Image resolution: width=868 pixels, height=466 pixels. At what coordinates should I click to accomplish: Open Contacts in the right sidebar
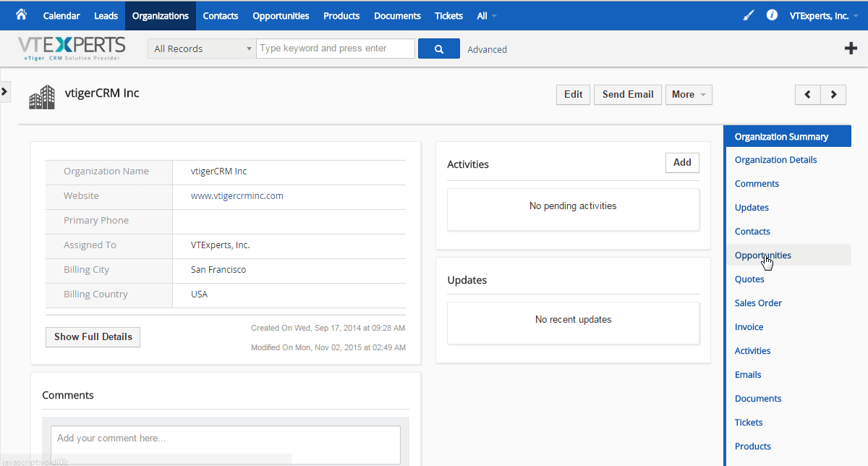(753, 232)
